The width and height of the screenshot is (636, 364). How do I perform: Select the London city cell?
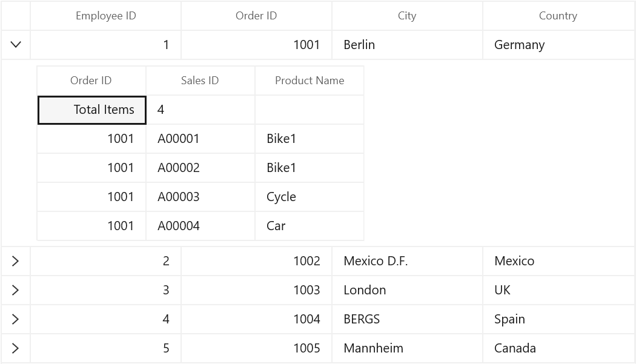point(407,290)
